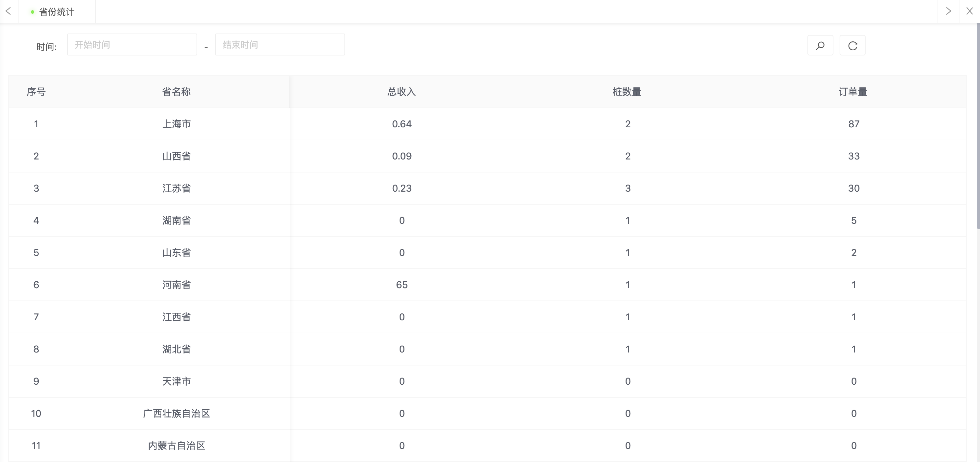Select the 省份统计 tab
This screenshot has width=980, height=462.
coord(57,12)
